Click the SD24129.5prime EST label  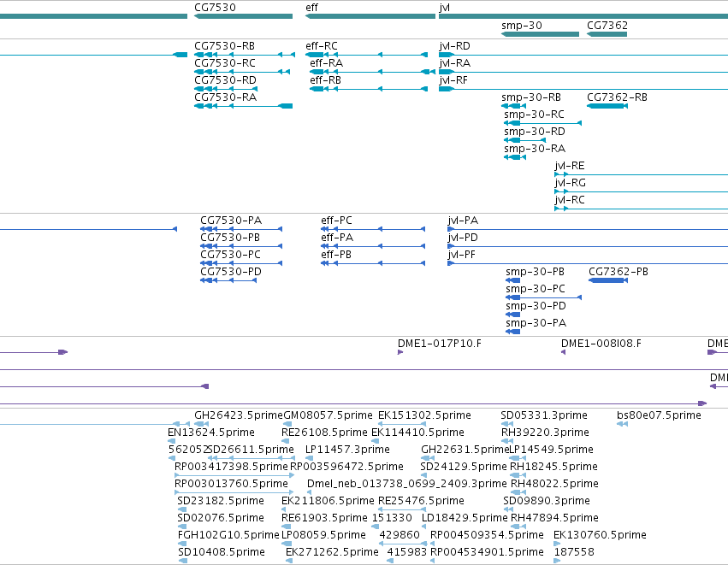pos(464,467)
